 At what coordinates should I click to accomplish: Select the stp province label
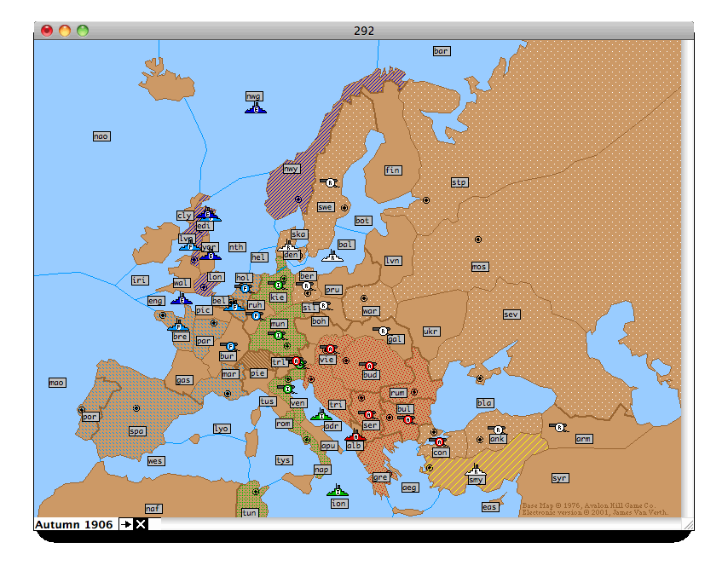point(459,182)
